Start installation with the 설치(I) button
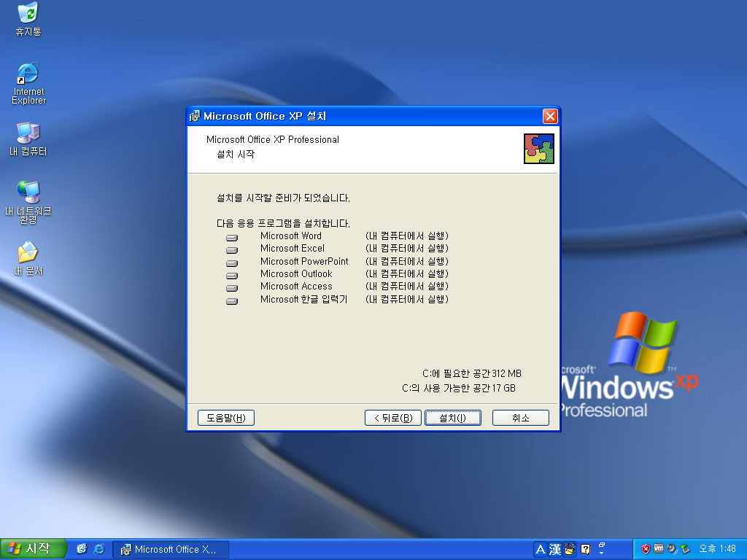The width and height of the screenshot is (747, 560). 452,418
